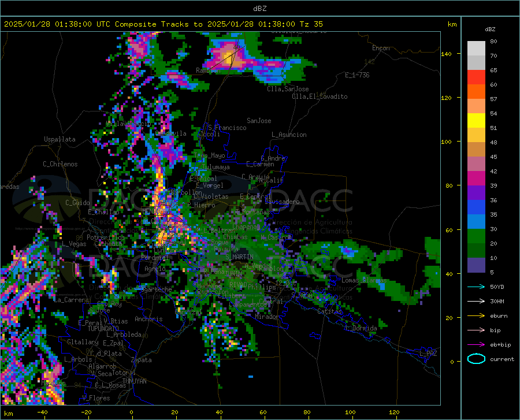Screen dimensions: 520x420
Task: Click the 'current' legend label
Action: click(x=502, y=359)
